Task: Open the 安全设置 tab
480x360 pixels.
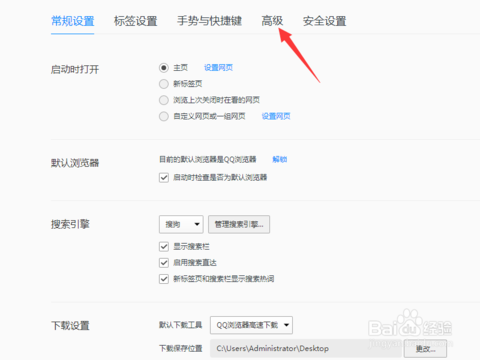Action: pos(324,21)
